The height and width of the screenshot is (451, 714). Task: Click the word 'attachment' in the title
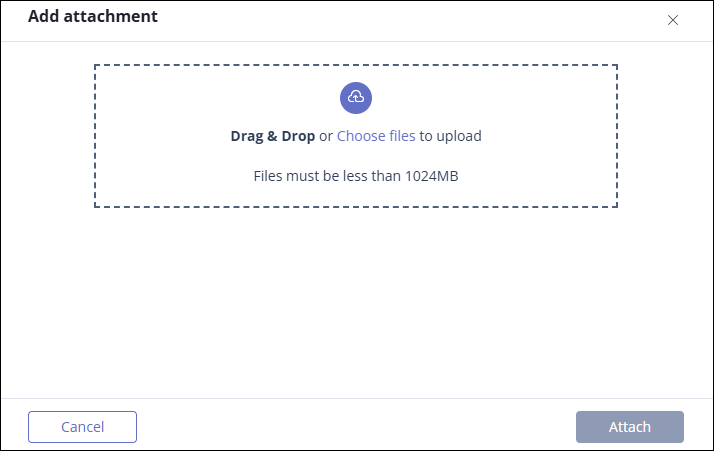click(x=111, y=16)
